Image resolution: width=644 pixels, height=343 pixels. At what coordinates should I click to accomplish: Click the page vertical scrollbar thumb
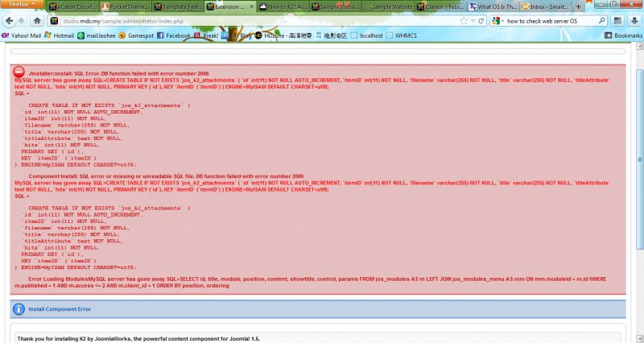(639, 159)
